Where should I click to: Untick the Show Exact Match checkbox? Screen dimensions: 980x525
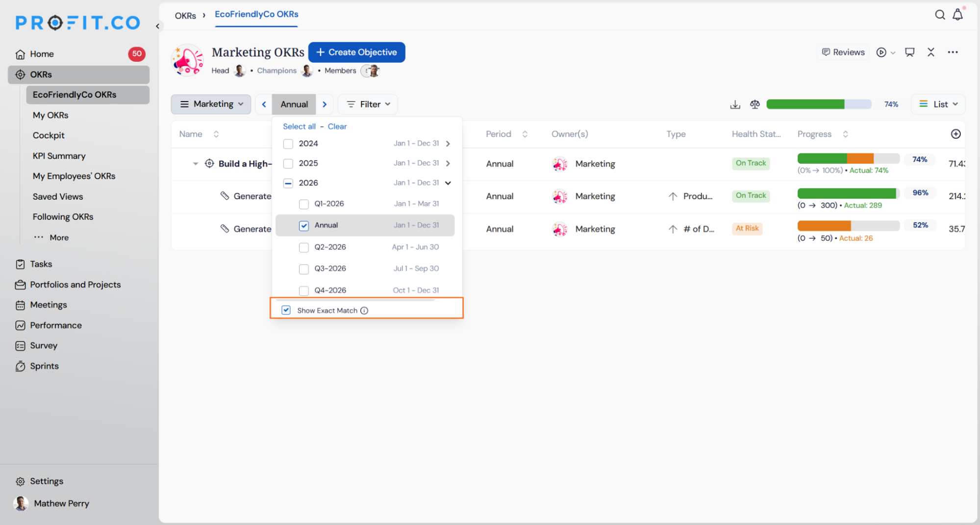click(286, 310)
